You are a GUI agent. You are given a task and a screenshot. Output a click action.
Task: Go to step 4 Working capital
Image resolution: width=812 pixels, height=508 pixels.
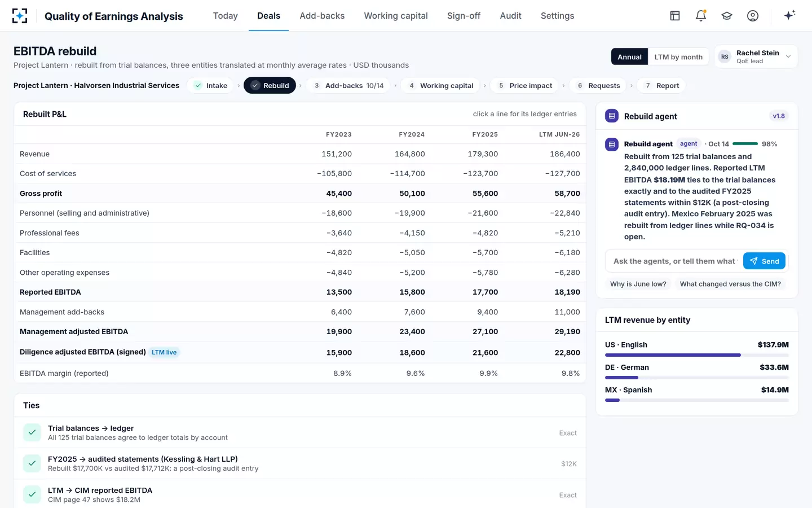(x=440, y=86)
